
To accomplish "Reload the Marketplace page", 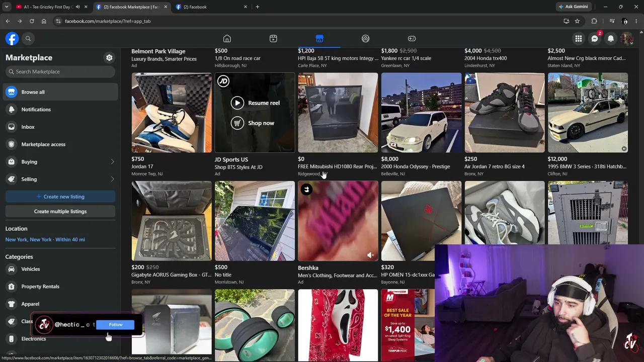I will 32,21.
